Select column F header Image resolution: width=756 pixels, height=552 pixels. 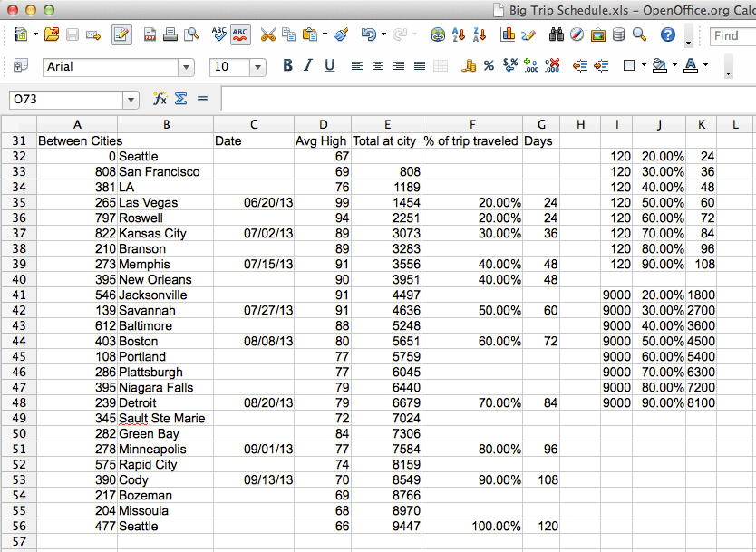472,125
